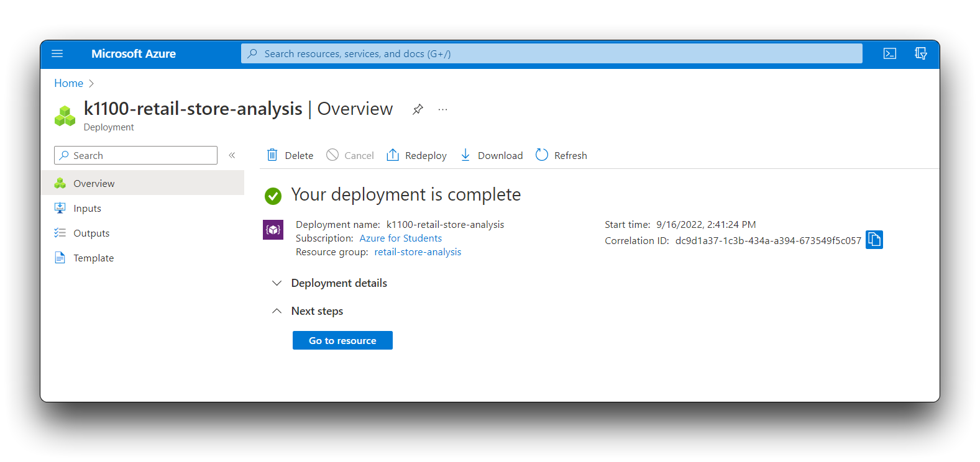Screen dimensions: 980x462
Task: Select the Overview menu item
Action: [142, 183]
